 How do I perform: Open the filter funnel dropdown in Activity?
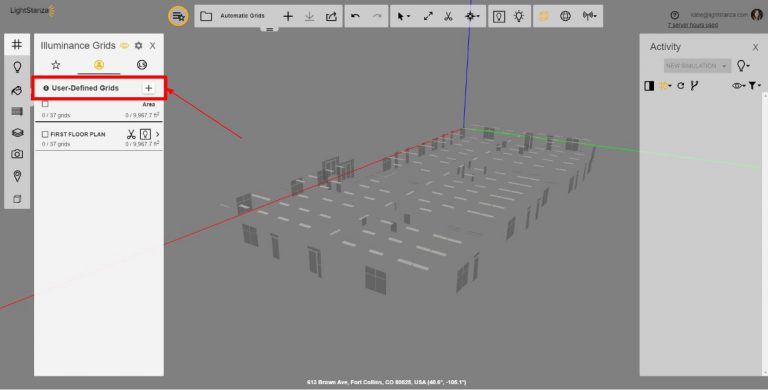tap(754, 86)
